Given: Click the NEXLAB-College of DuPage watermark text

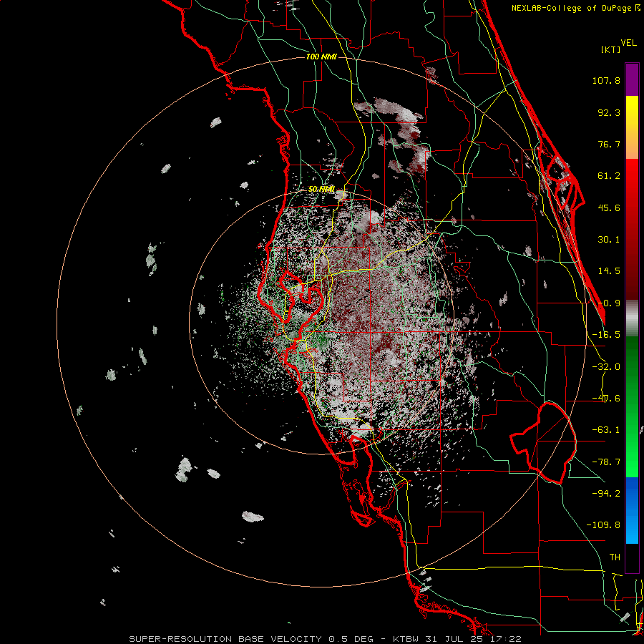Looking at the screenshot, I should tap(575, 8).
